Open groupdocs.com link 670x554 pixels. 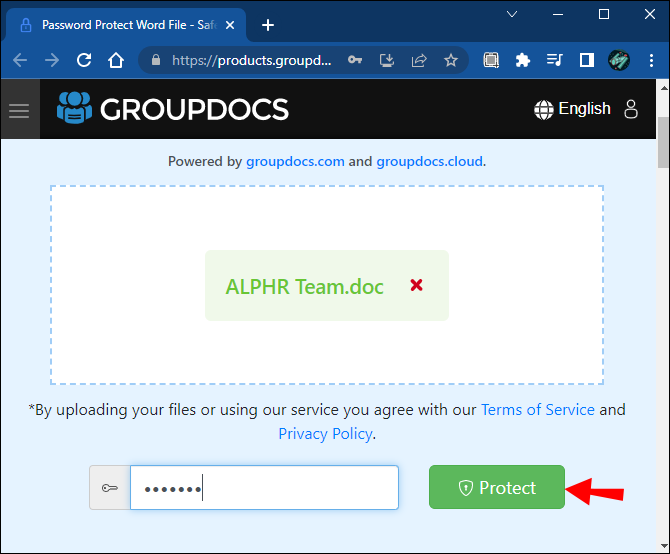(x=295, y=161)
